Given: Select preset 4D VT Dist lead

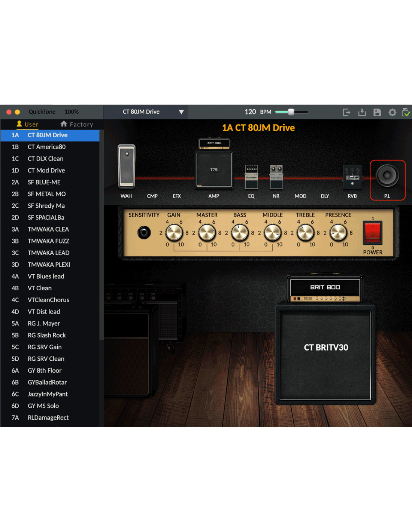Looking at the screenshot, I should click(x=50, y=312).
